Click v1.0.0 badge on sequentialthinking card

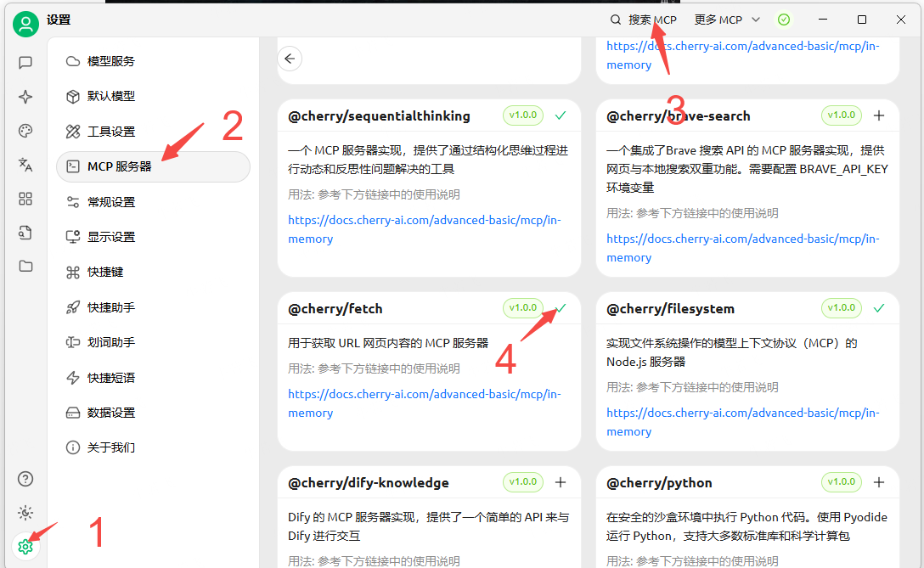[523, 115]
